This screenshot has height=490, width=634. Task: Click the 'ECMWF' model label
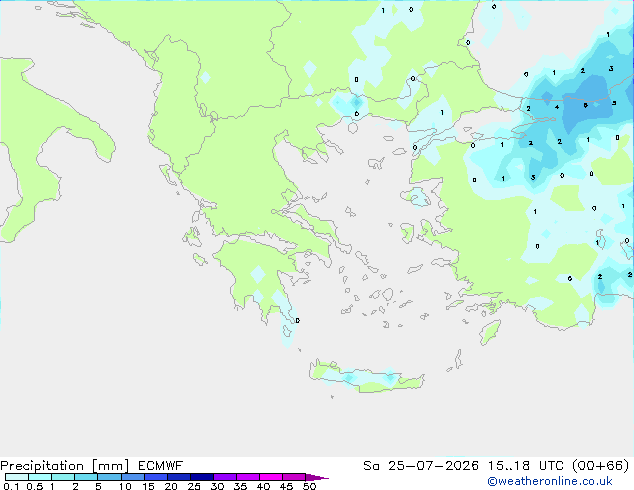(x=161, y=466)
